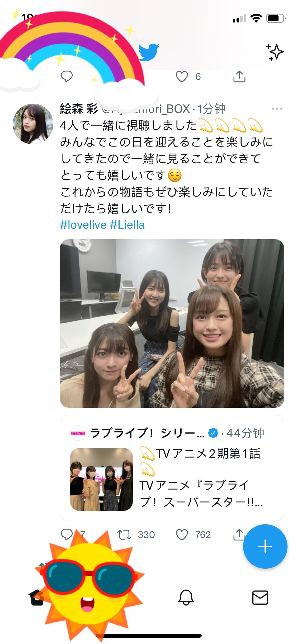
Task: Share 絵森 彩's tweet
Action: tap(239, 534)
